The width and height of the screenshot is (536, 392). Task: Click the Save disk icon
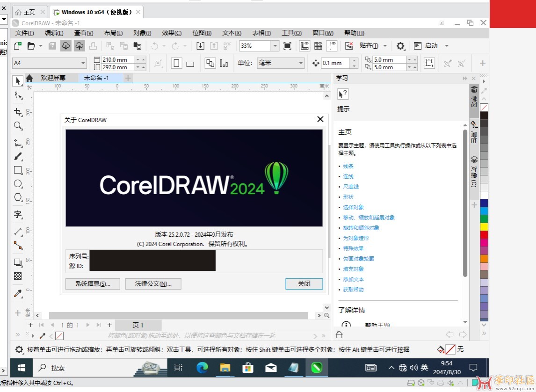[x=52, y=46]
